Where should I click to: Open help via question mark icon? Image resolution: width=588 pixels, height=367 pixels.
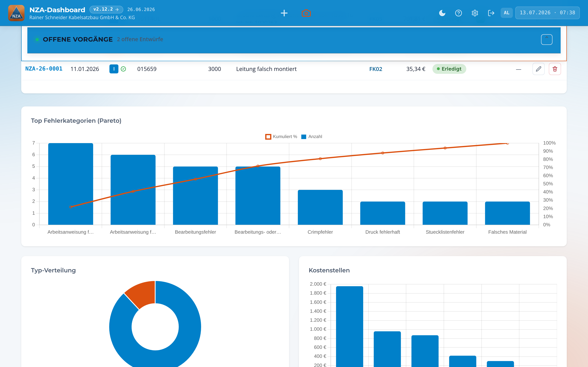(x=458, y=13)
